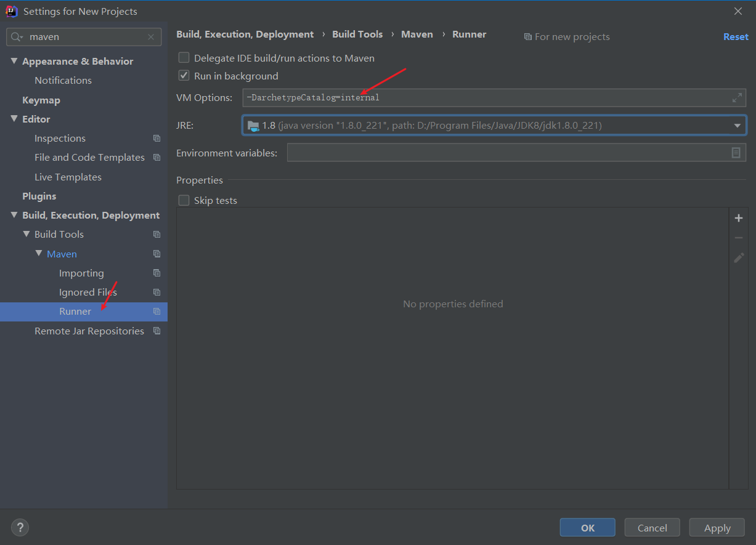Image resolution: width=756 pixels, height=545 pixels.
Task: Add a property with the plus icon
Action: (x=739, y=218)
